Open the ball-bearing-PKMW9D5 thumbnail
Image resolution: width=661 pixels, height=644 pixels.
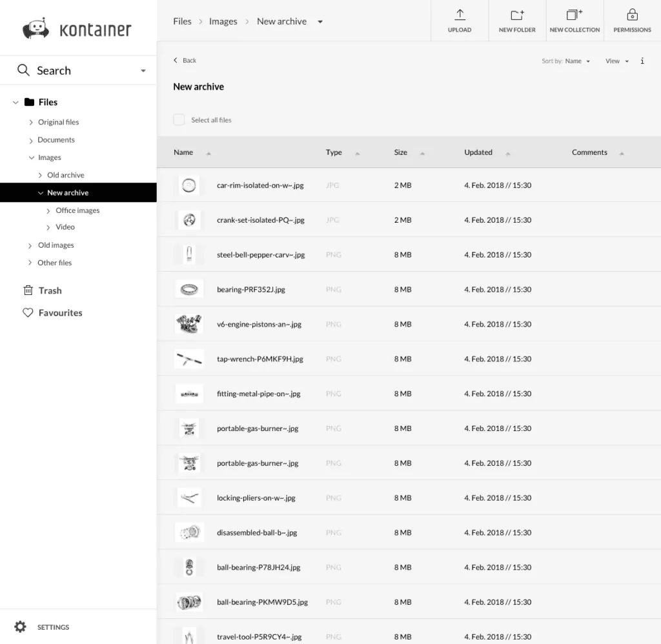pyautogui.click(x=189, y=602)
